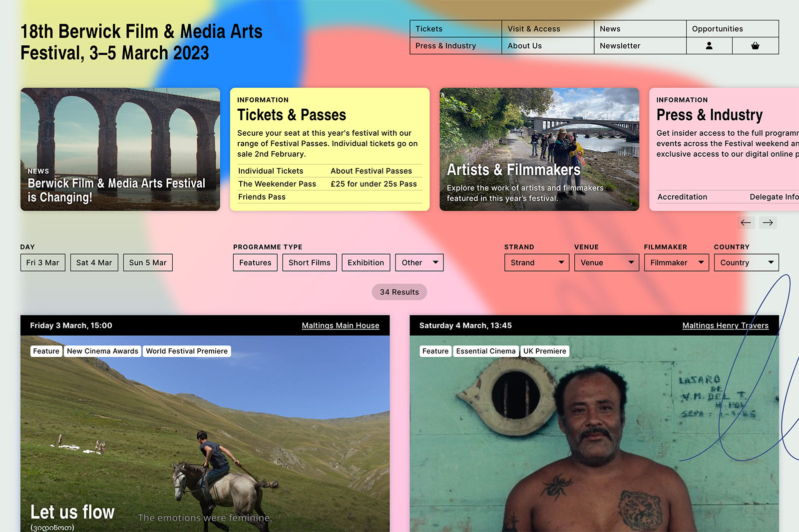Open £25 for under 25s Pass link
799x532 pixels.
(x=374, y=184)
